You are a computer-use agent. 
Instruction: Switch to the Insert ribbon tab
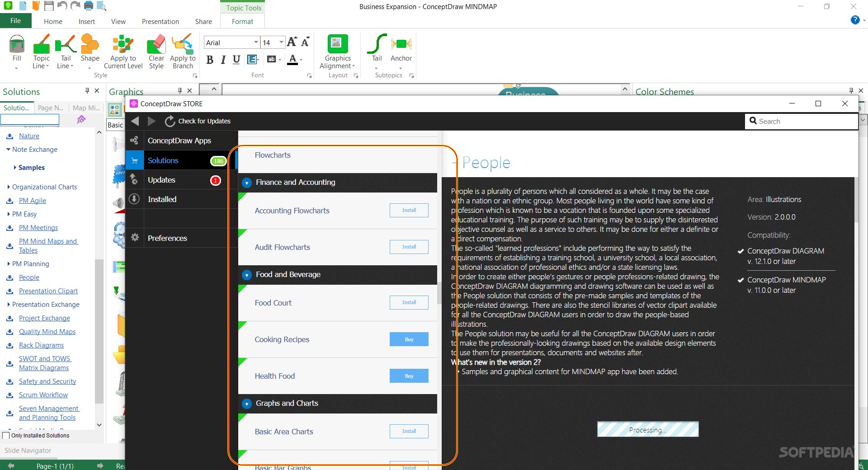(x=86, y=21)
